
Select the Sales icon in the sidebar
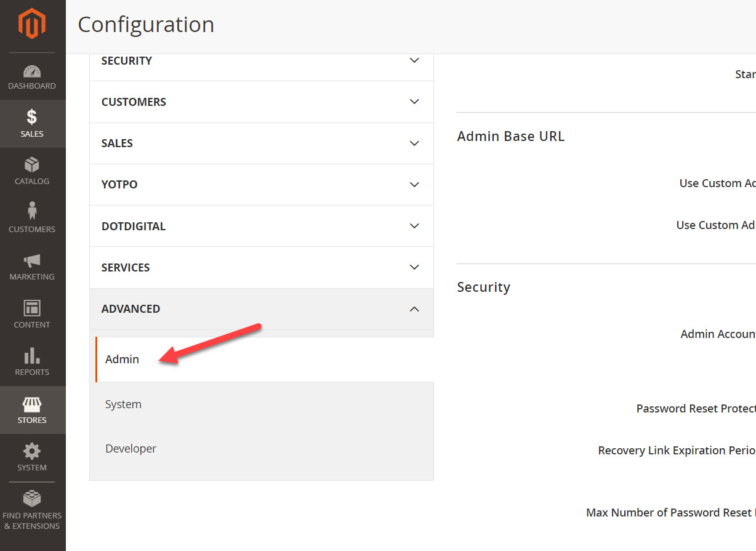point(32,123)
